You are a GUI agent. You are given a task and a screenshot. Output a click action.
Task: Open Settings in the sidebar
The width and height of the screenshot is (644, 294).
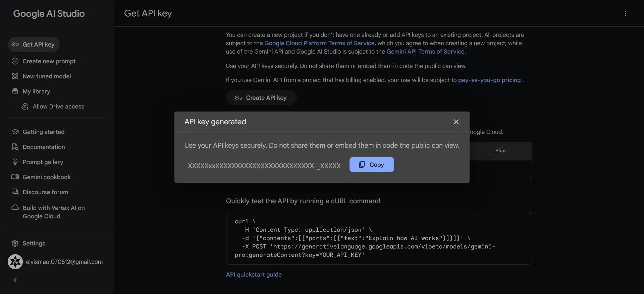pos(34,243)
